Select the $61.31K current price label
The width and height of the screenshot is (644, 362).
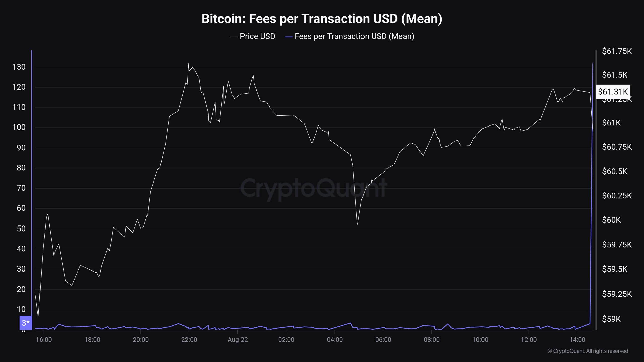point(613,92)
